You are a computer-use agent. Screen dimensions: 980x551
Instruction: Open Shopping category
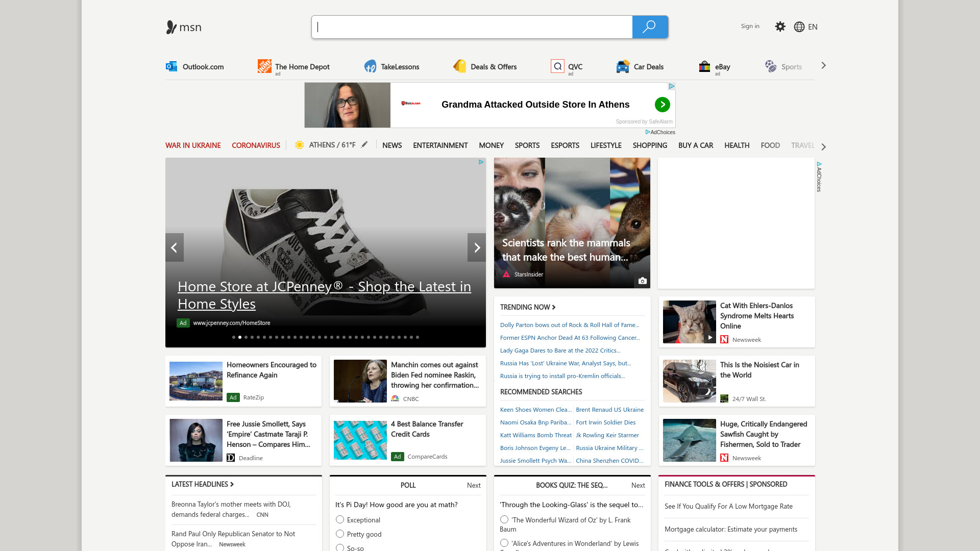coord(650,145)
